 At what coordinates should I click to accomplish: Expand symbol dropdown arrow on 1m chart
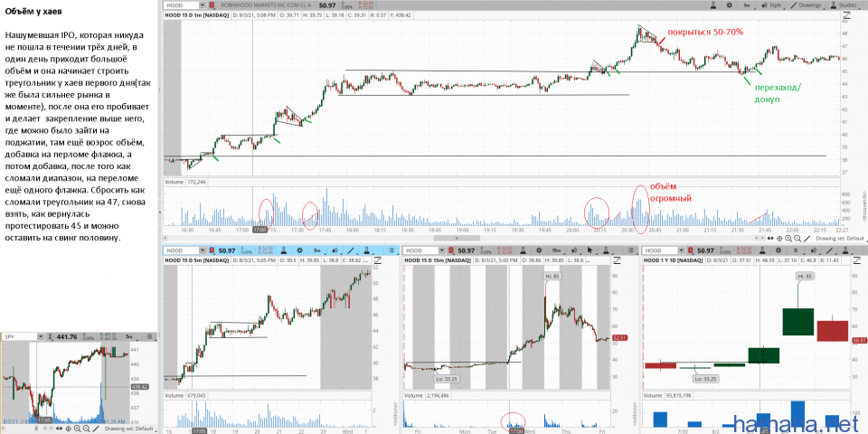(203, 5)
